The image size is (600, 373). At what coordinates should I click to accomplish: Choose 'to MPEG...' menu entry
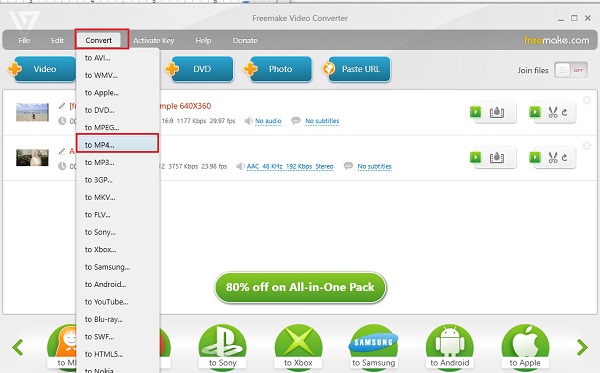117,127
